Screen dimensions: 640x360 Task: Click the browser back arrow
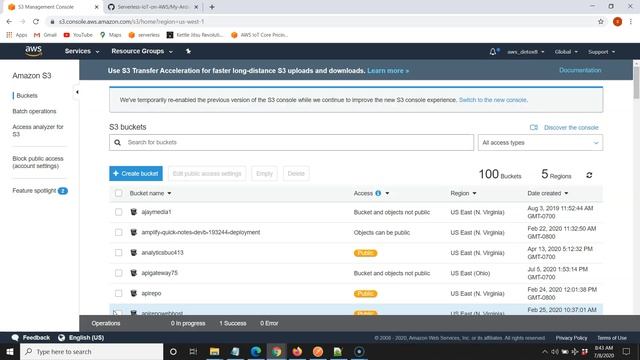[x=9, y=22]
